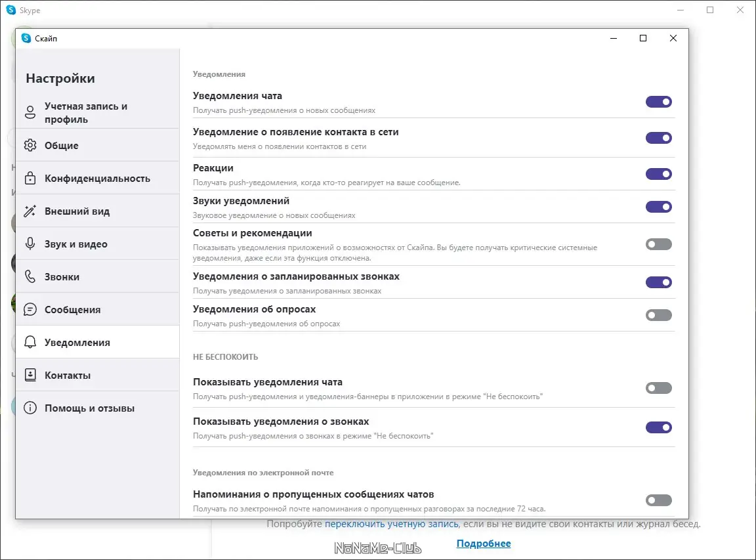756x560 pixels.
Task: Click the chat bubble icon for Сообщения
Action: tap(30, 309)
